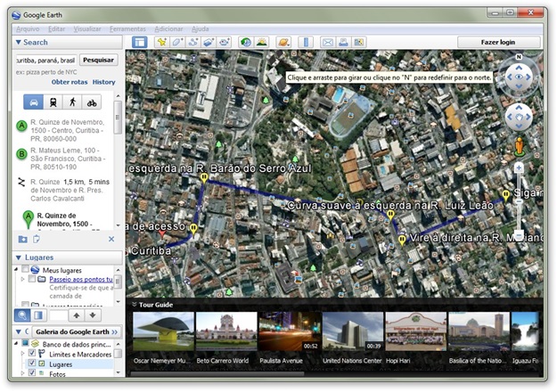Click the Look joystick eye icon
557x392 pixels.
[x=519, y=77]
